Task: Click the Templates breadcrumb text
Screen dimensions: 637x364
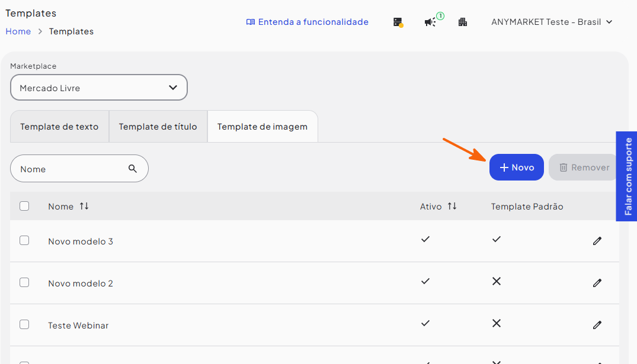Action: tap(71, 31)
